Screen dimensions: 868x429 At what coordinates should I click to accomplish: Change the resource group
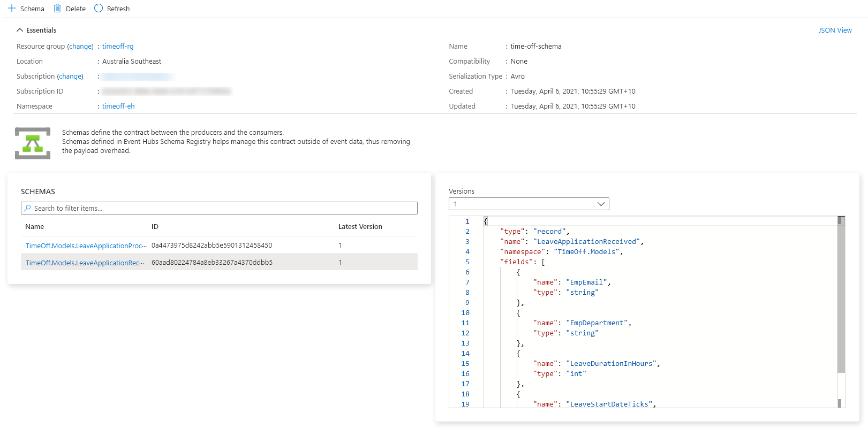(x=80, y=47)
